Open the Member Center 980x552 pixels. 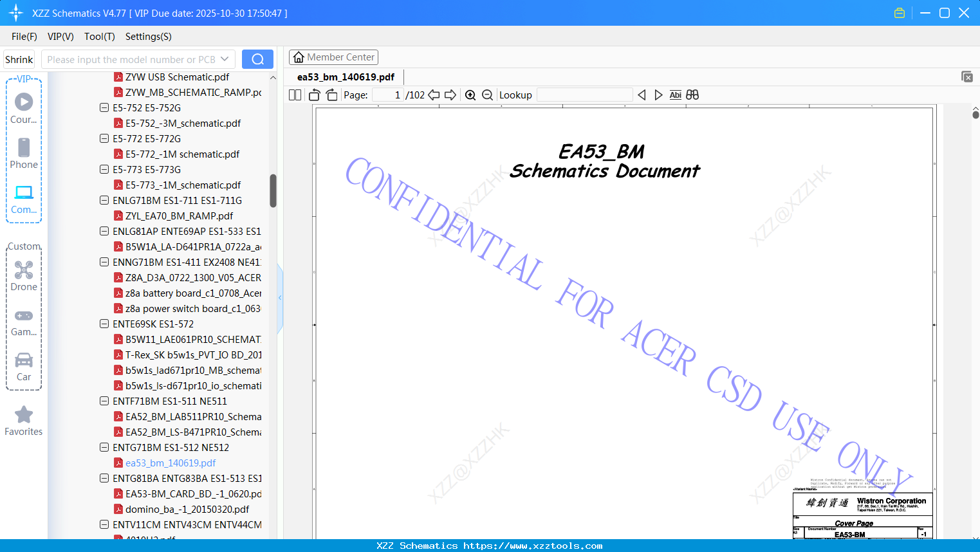[x=333, y=57]
